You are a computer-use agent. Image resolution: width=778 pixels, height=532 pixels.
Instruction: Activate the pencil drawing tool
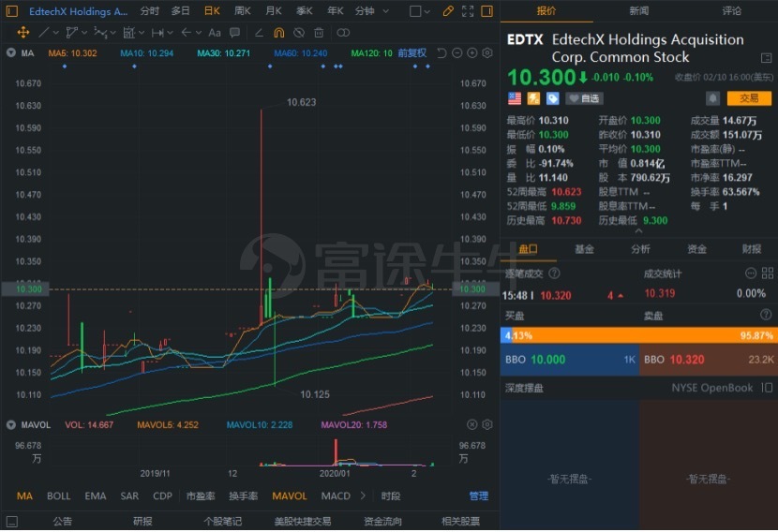(x=448, y=11)
